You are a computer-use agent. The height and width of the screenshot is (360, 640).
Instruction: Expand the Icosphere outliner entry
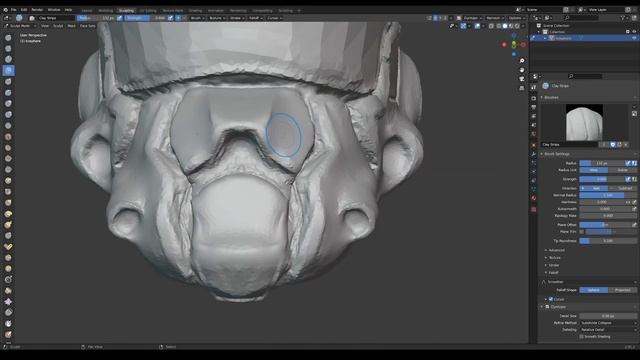[x=545, y=38]
